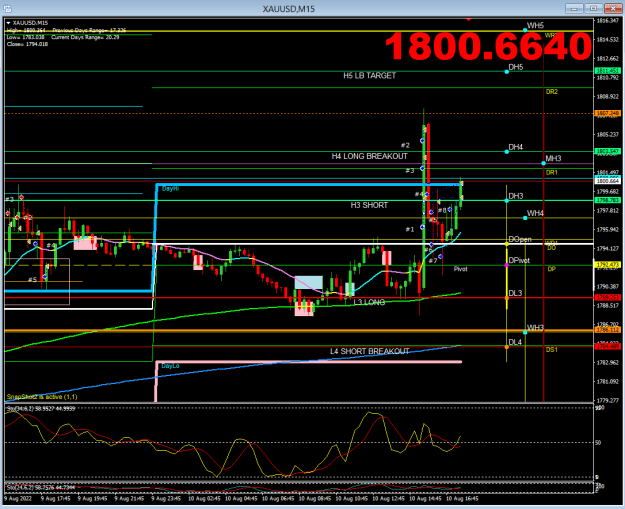The width and height of the screenshot is (625, 509).
Task: Click the Pivot text near the candles
Action: (x=460, y=269)
